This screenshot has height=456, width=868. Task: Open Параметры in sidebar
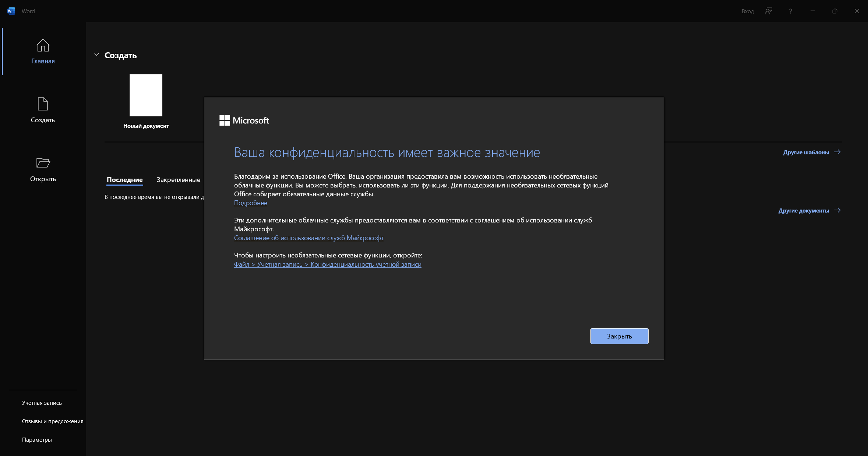[37, 440]
